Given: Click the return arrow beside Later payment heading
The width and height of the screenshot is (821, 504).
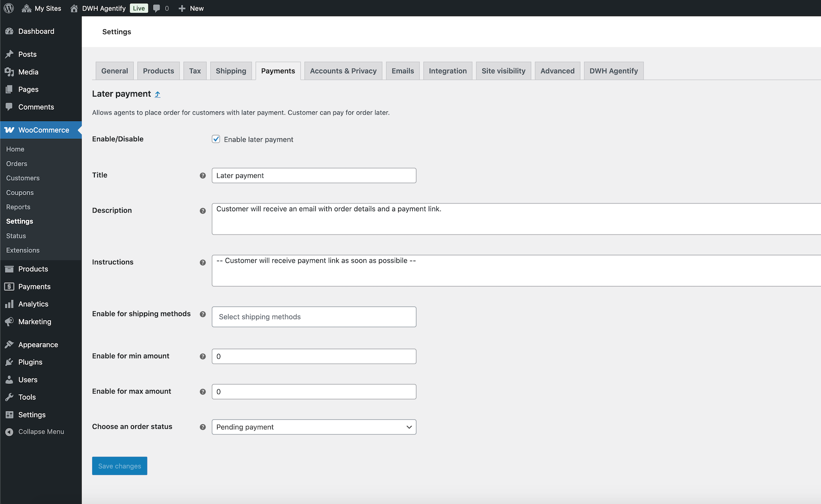Looking at the screenshot, I should tap(158, 94).
